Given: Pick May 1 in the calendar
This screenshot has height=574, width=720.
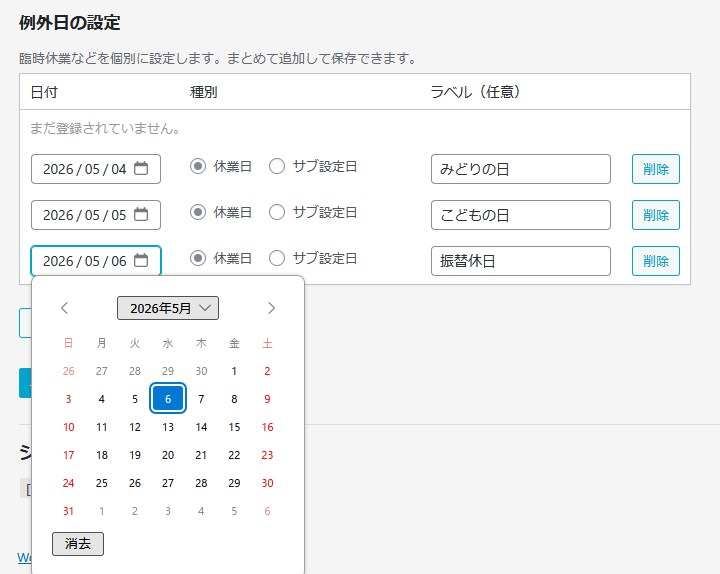Looking at the screenshot, I should (234, 371).
